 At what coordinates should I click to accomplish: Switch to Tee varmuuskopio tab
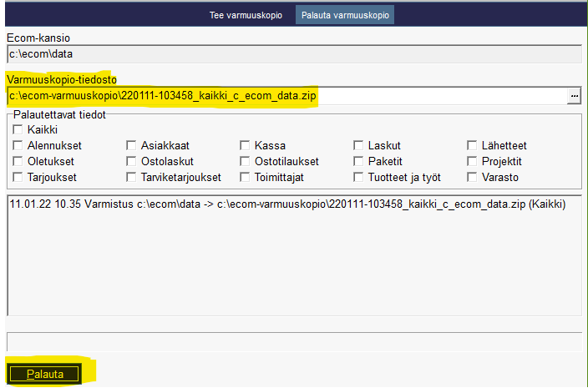tap(246, 15)
